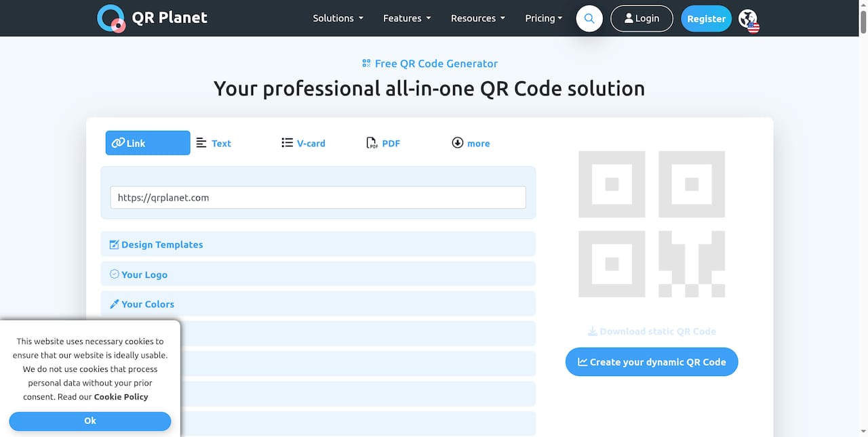Click Download static QR Code

click(652, 331)
